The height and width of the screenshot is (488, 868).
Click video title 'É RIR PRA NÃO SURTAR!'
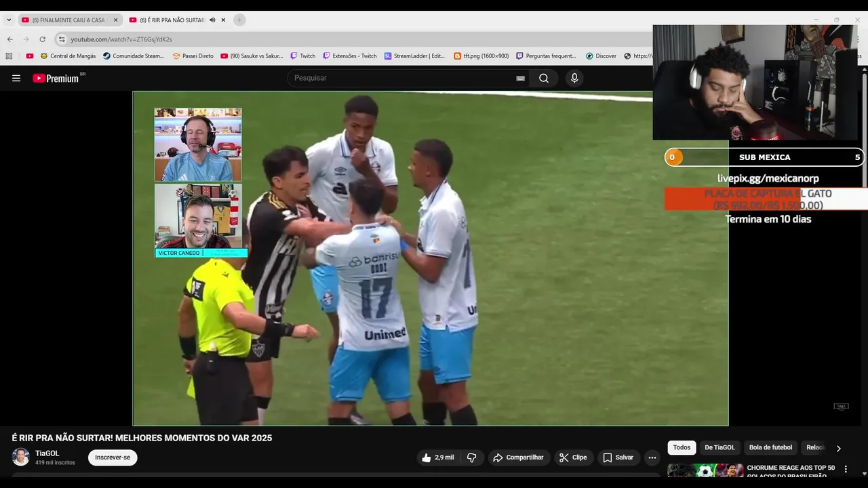point(142,438)
